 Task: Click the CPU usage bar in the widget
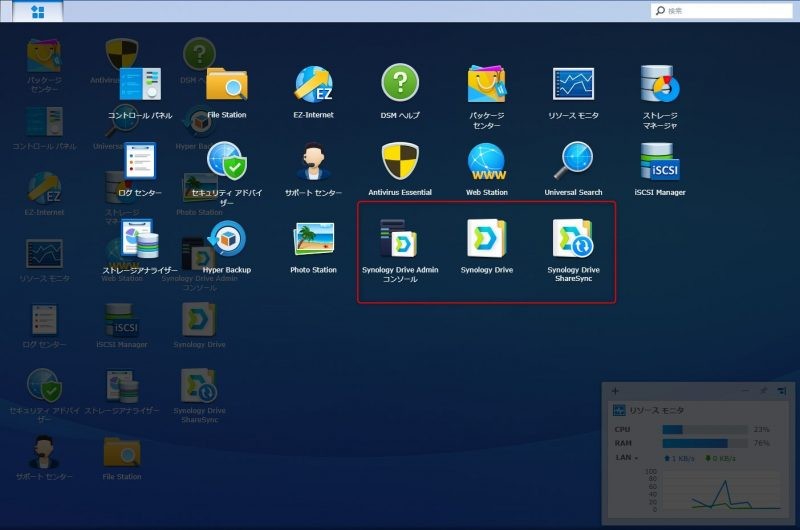coord(704,430)
